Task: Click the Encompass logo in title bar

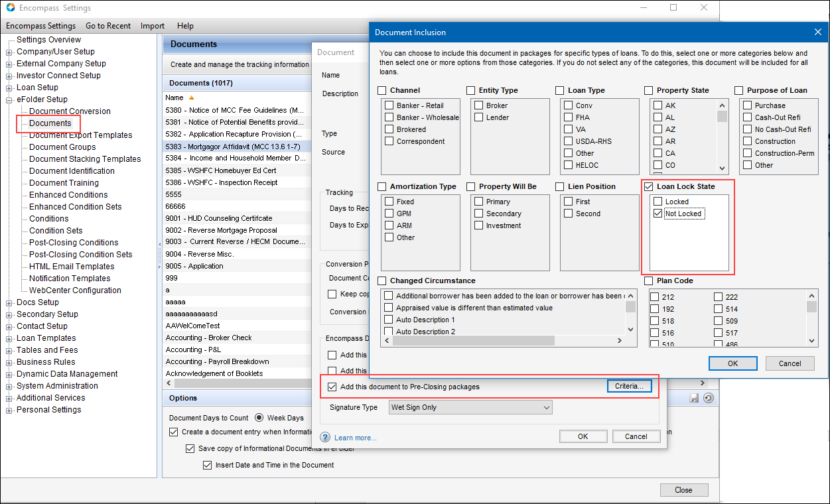Action: click(x=9, y=8)
